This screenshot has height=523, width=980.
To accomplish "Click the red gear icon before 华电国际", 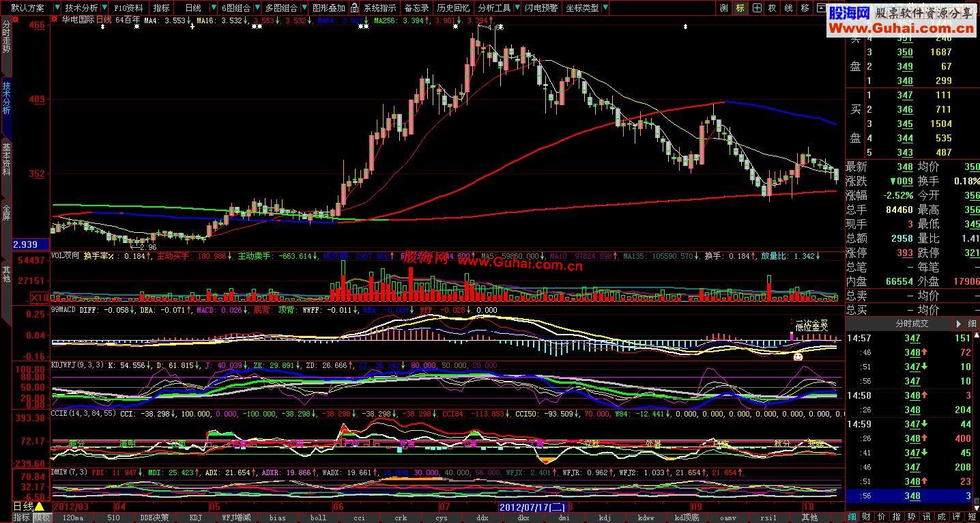I will [x=55, y=20].
